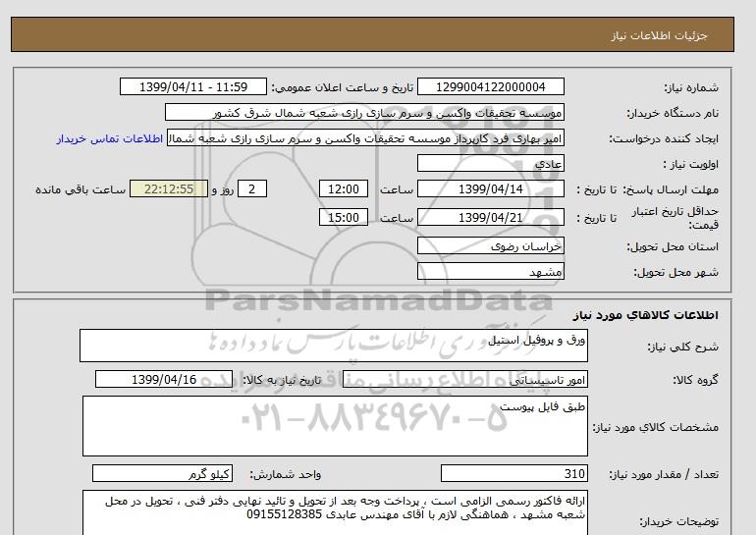Click the حداقل تاریخ اعتبار قیمت label
Image resolution: width=756 pixels, height=535 pixels.
675,218
